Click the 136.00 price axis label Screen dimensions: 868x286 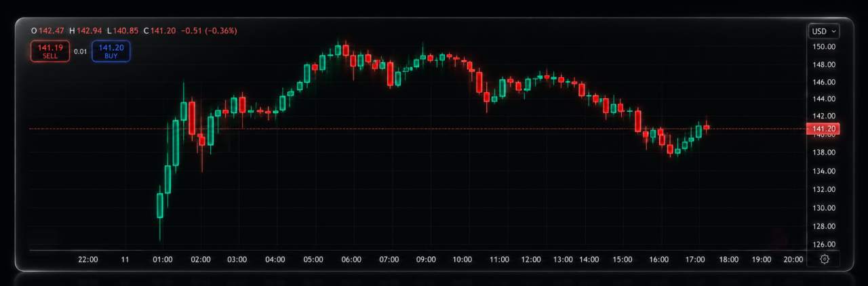pyautogui.click(x=824, y=171)
